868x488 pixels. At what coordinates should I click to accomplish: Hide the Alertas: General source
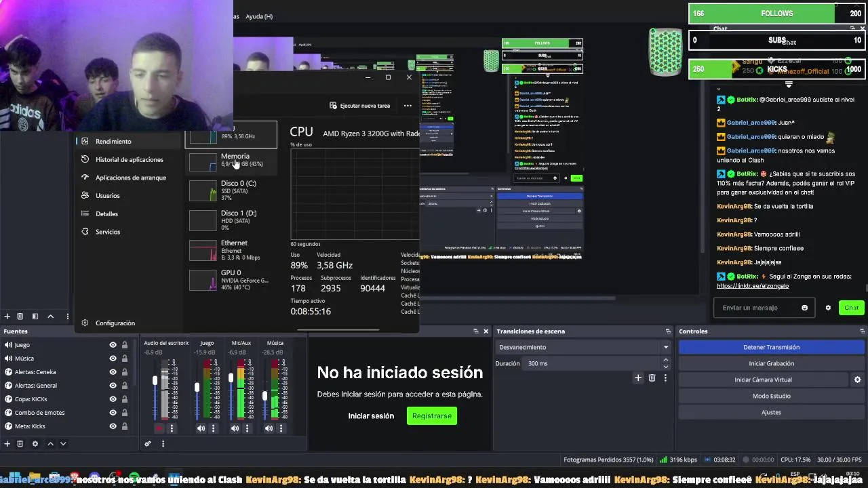(x=113, y=386)
